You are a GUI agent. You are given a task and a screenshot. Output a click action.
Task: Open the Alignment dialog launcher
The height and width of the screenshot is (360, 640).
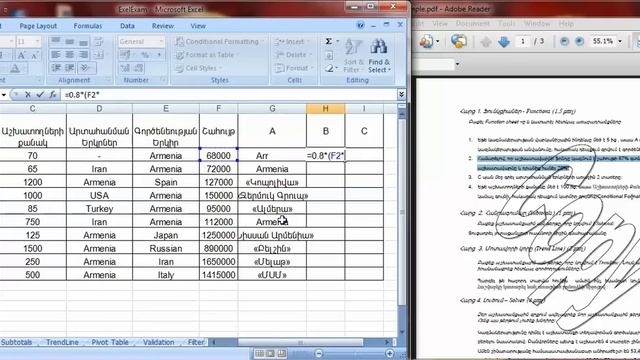point(108,80)
